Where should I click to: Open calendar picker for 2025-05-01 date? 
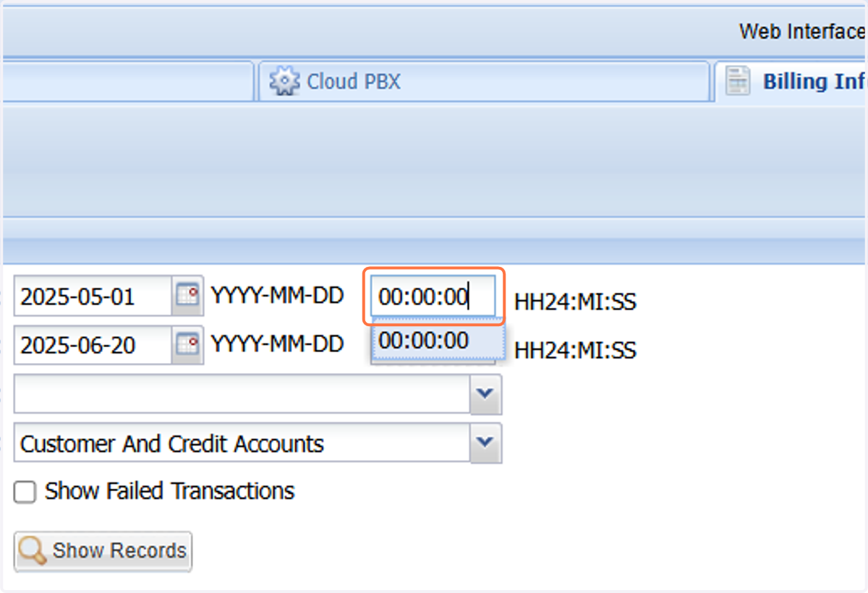pos(188,296)
